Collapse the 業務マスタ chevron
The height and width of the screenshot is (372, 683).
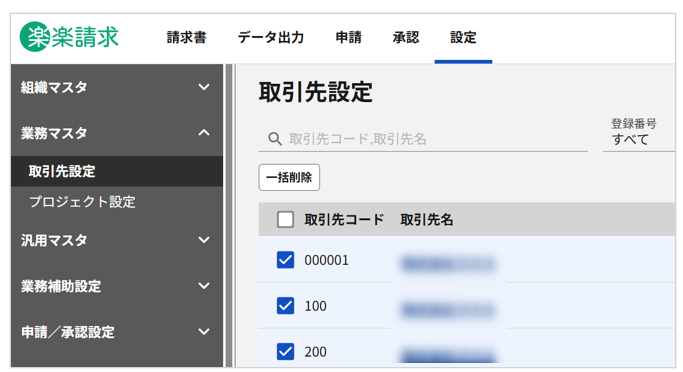(204, 132)
